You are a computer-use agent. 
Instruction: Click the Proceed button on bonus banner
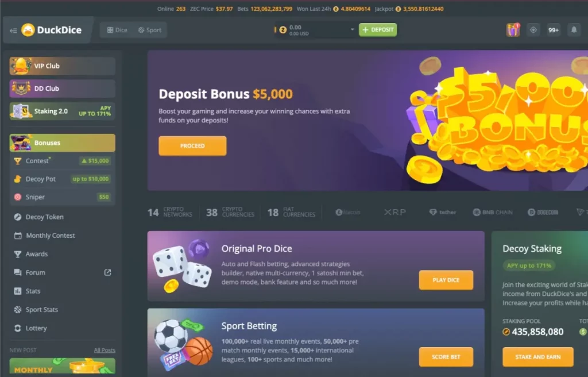tap(192, 146)
